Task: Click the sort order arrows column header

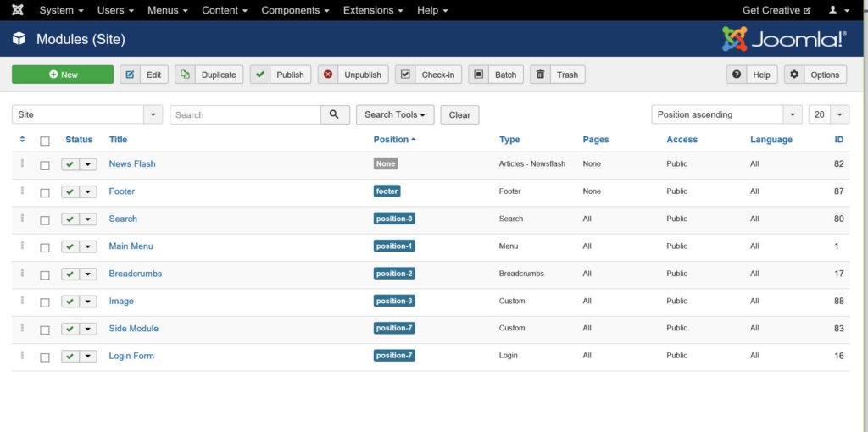Action: point(22,140)
